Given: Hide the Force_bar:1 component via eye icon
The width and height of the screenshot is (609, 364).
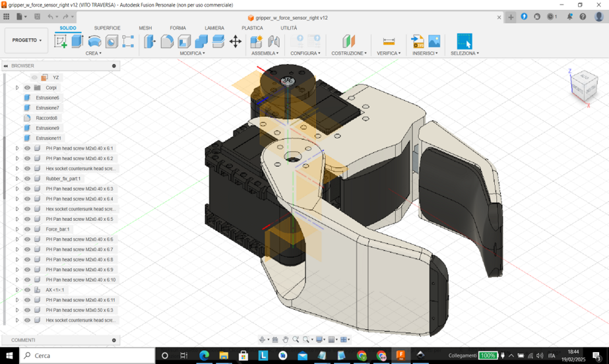Looking at the screenshot, I should pos(27,229).
